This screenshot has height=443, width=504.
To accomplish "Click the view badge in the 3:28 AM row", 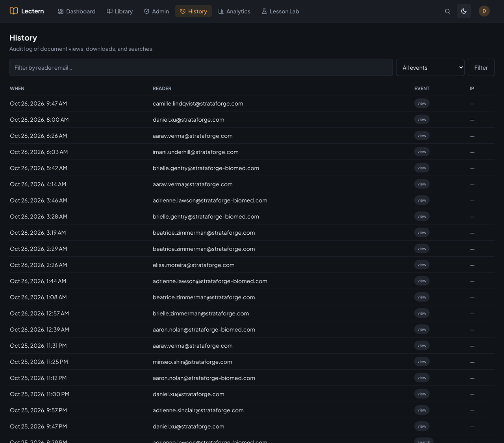I will [422, 217].
